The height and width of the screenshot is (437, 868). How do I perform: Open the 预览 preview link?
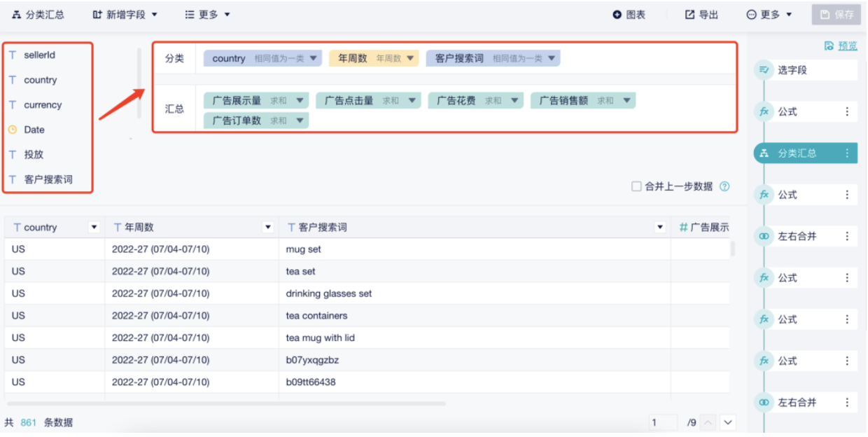tap(841, 46)
